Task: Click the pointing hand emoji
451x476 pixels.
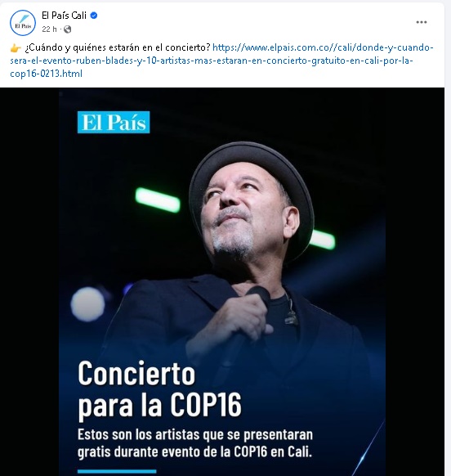Action: tap(16, 48)
